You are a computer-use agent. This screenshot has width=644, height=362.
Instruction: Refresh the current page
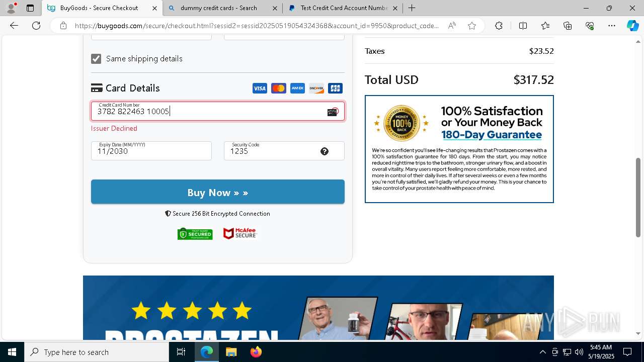coord(36,26)
